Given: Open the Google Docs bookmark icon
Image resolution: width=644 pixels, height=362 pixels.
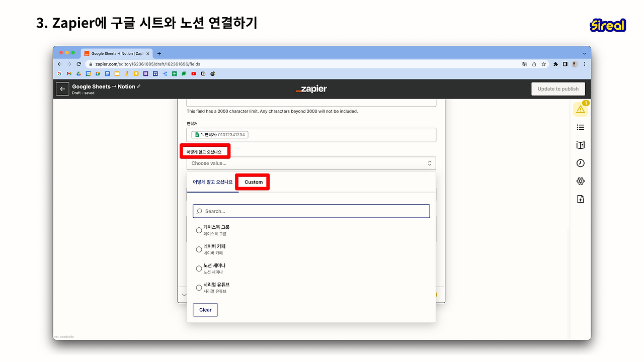Looking at the screenshot, I should (107, 74).
